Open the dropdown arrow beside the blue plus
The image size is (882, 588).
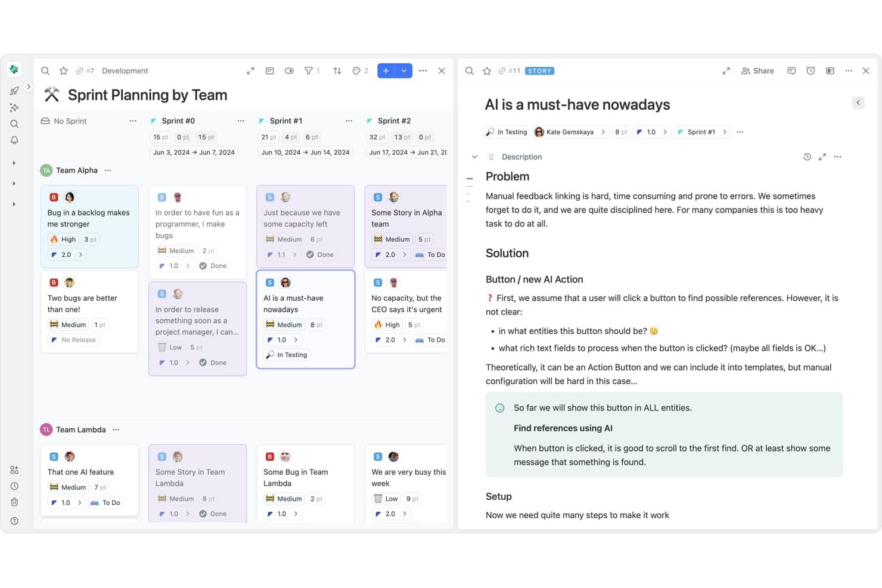[x=404, y=71]
